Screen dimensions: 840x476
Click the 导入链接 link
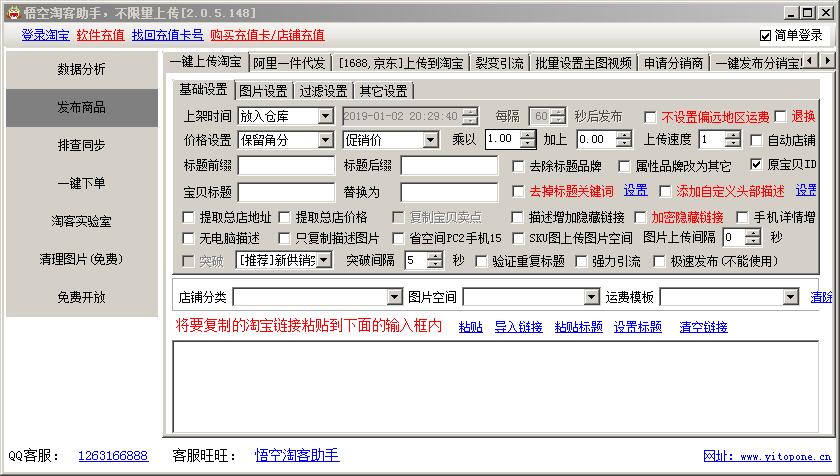(519, 327)
